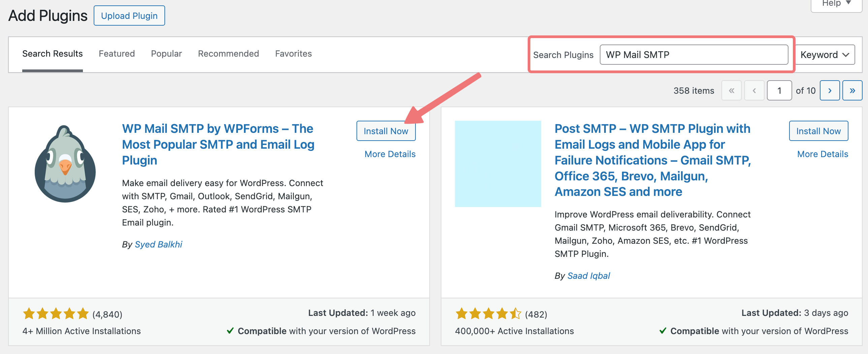The image size is (868, 354).
Task: Click the five-star rating of WP Mail SMTP
Action: pos(56,314)
